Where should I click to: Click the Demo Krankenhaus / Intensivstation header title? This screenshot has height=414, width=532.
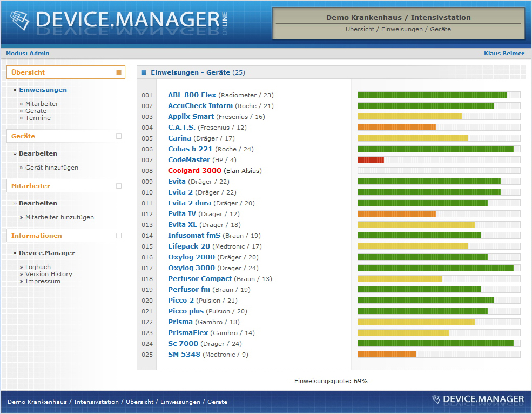pyautogui.click(x=398, y=18)
